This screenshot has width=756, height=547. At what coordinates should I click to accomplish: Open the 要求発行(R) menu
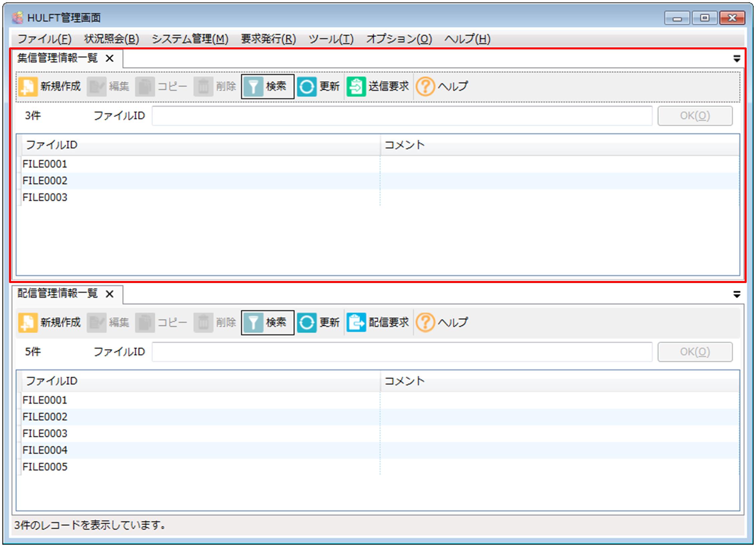(268, 39)
